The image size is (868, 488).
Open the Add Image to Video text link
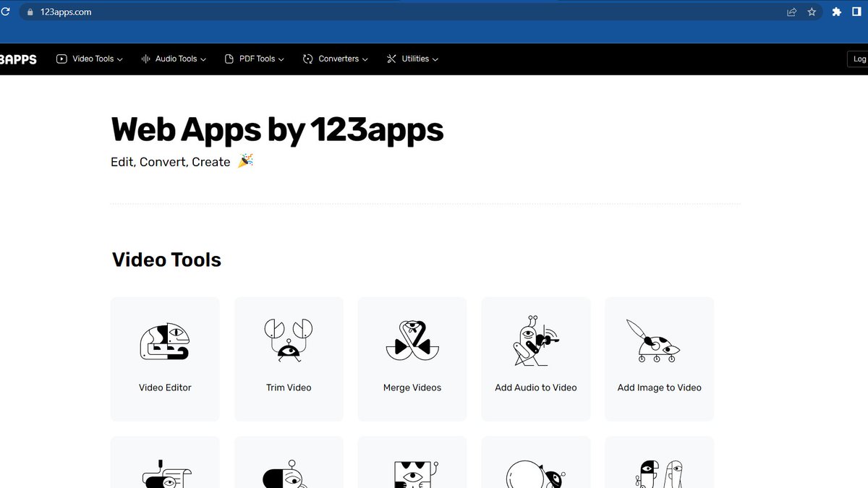(660, 388)
